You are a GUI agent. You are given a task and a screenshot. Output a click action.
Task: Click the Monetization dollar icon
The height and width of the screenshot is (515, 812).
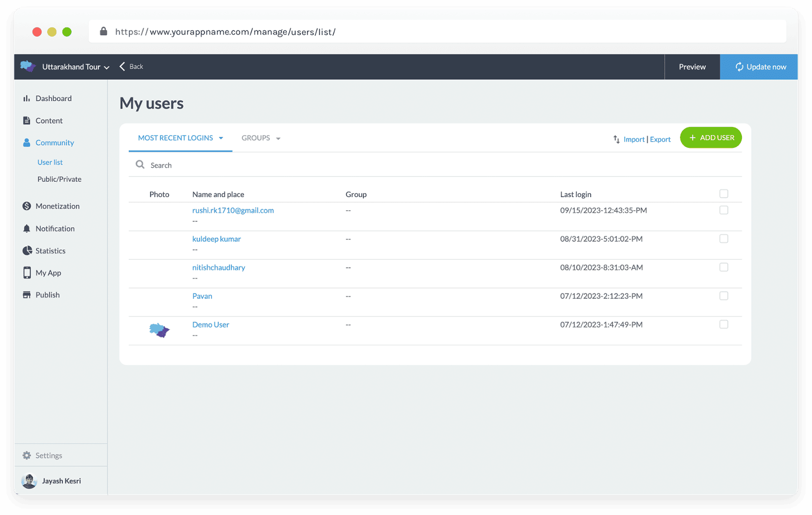[x=27, y=206]
